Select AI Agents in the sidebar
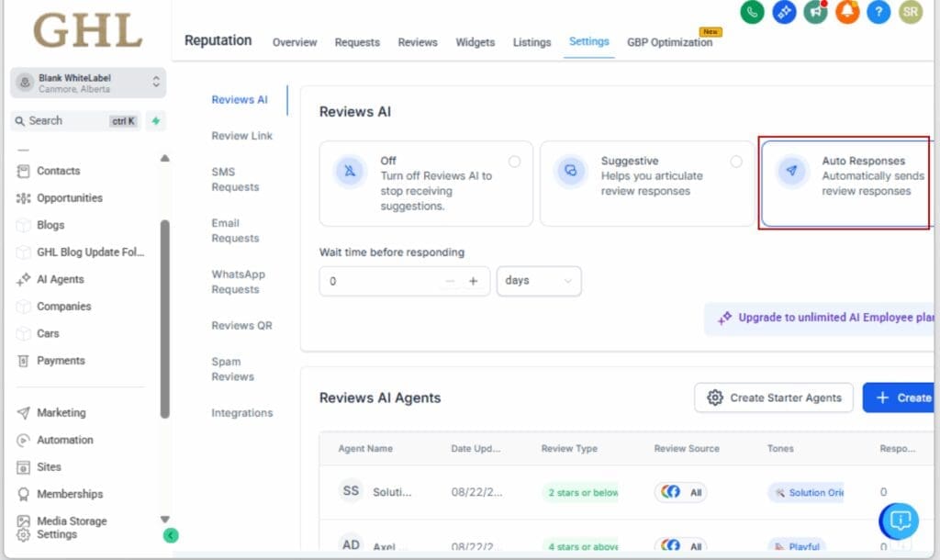The image size is (940, 560). click(57, 279)
